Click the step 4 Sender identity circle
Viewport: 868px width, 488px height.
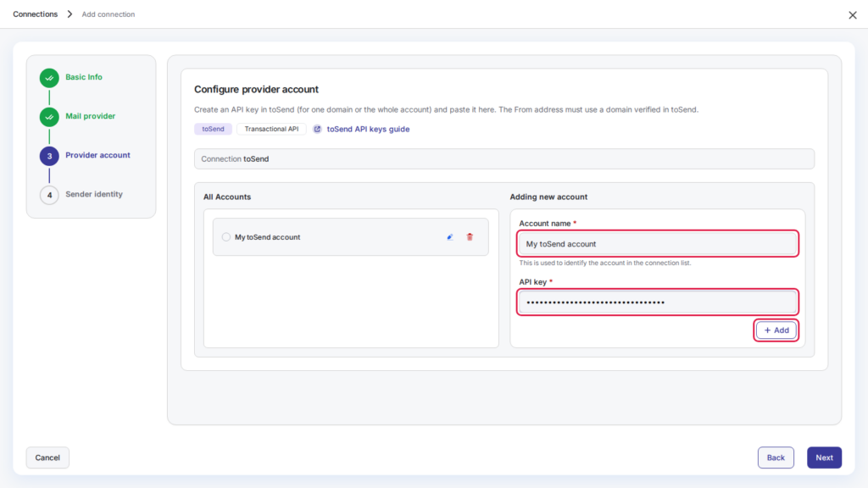click(49, 195)
